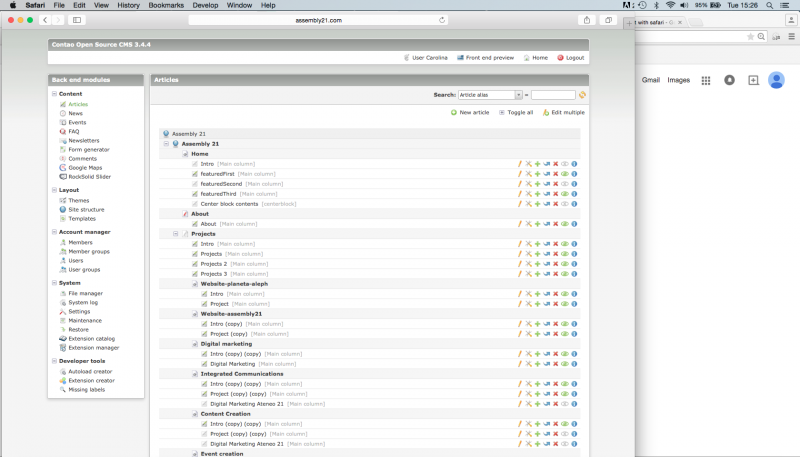Open macOS Spotlight search

coord(769,5)
